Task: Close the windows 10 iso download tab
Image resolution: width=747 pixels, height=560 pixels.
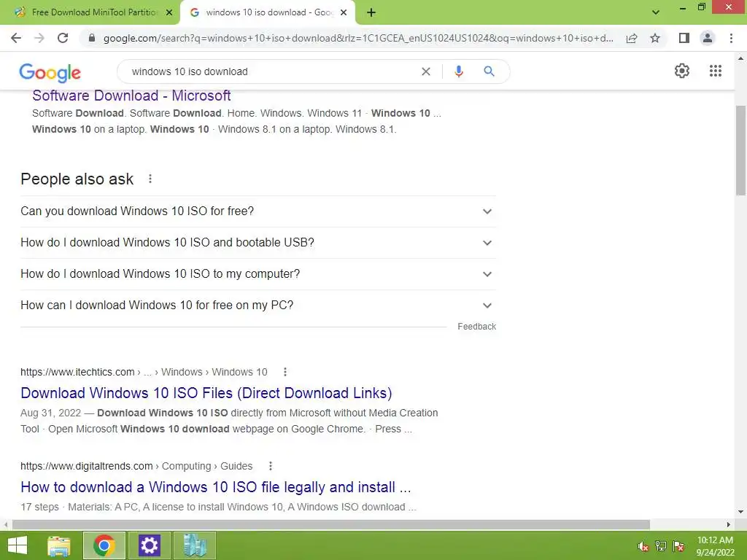Action: pos(344,12)
